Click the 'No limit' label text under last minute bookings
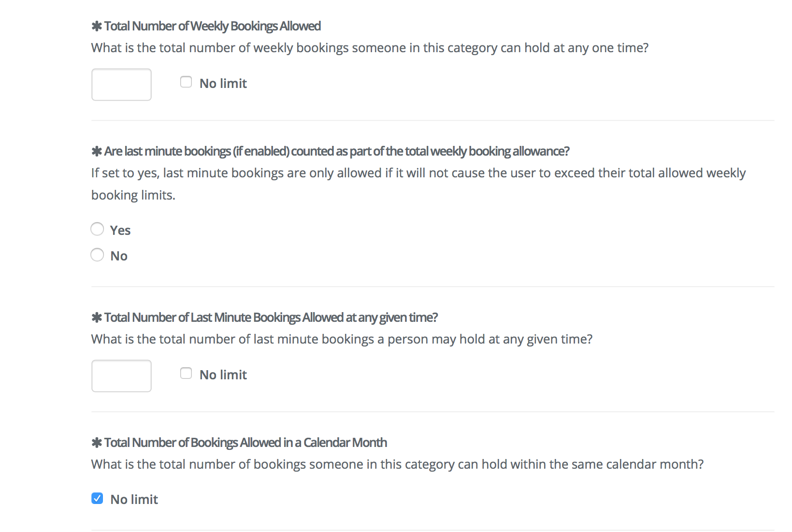This screenshot has width=792, height=532. tap(223, 375)
